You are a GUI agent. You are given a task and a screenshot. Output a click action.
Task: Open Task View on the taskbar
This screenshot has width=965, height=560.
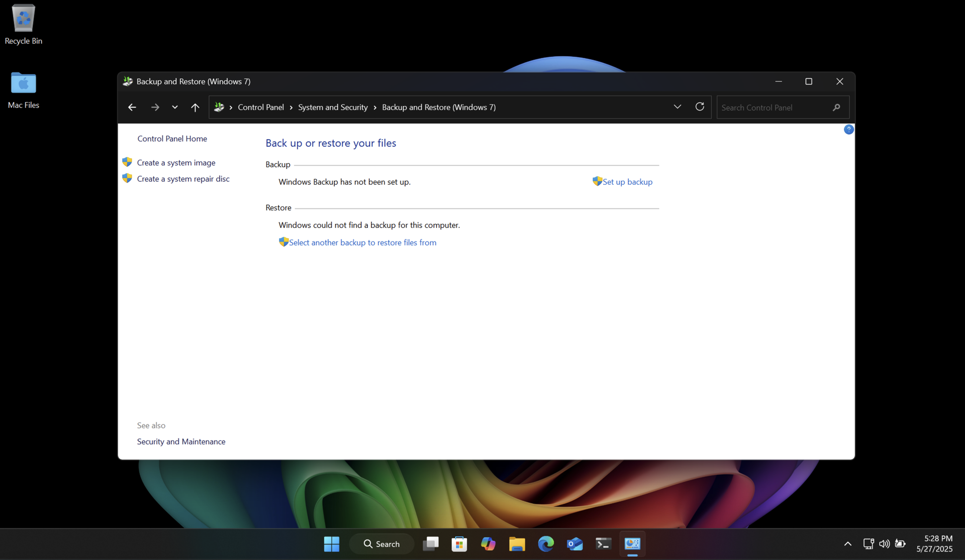pyautogui.click(x=431, y=544)
